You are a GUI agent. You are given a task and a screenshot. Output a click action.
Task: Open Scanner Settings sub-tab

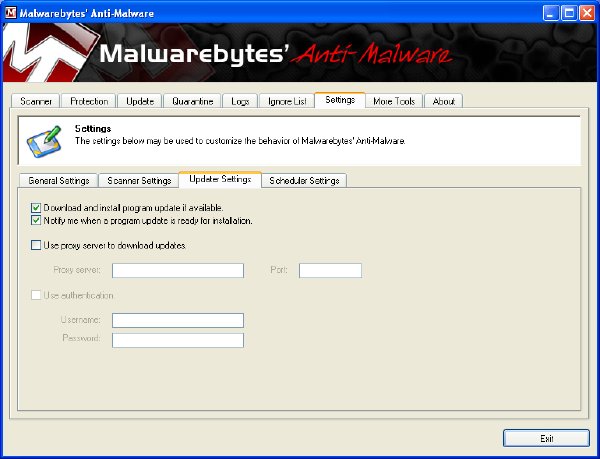tap(139, 180)
